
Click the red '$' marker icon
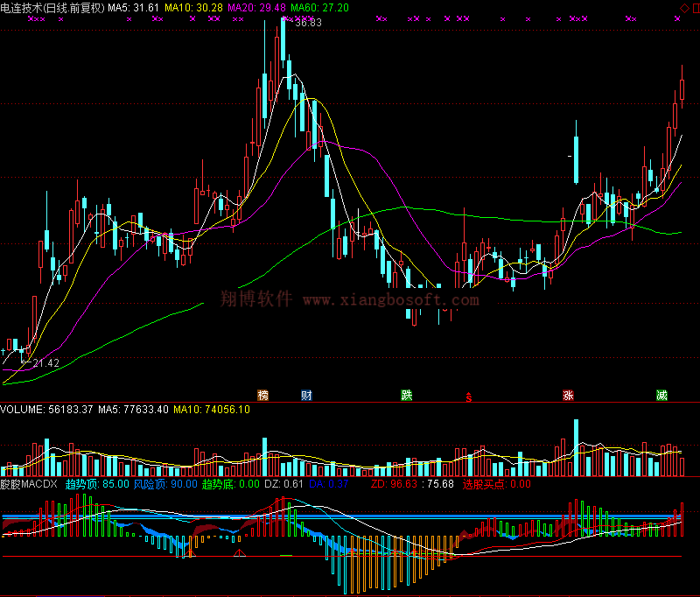[x=469, y=397]
